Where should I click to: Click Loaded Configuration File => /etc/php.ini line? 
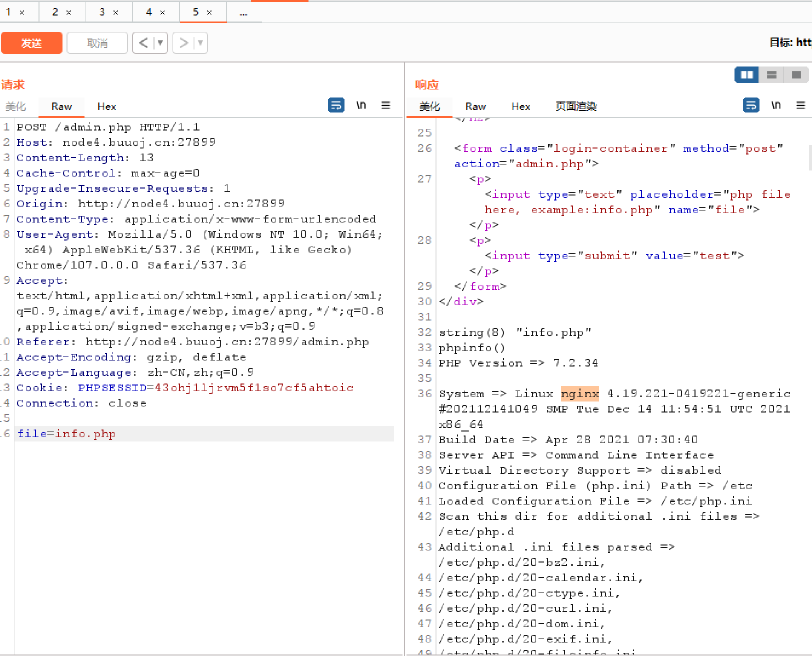coord(595,501)
